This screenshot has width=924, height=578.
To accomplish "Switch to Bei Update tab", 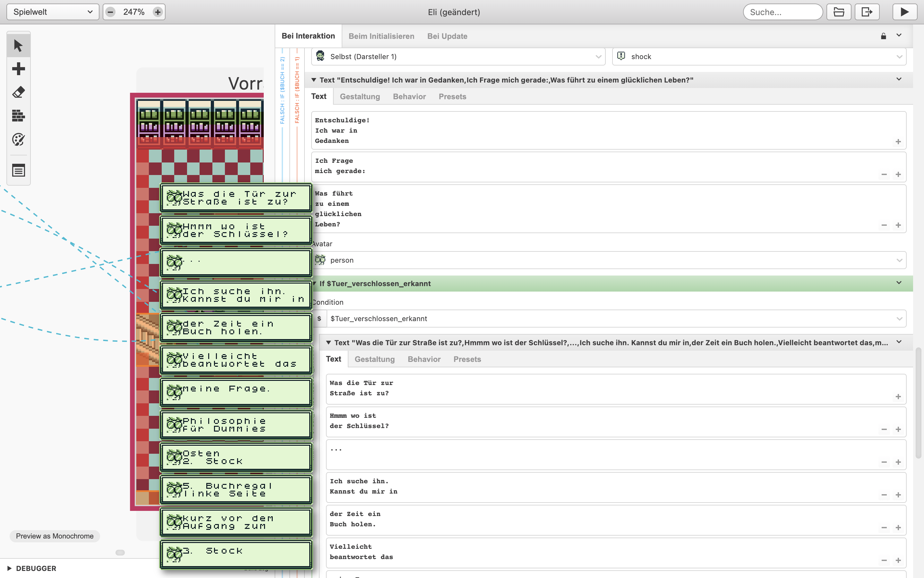I will (x=447, y=36).
